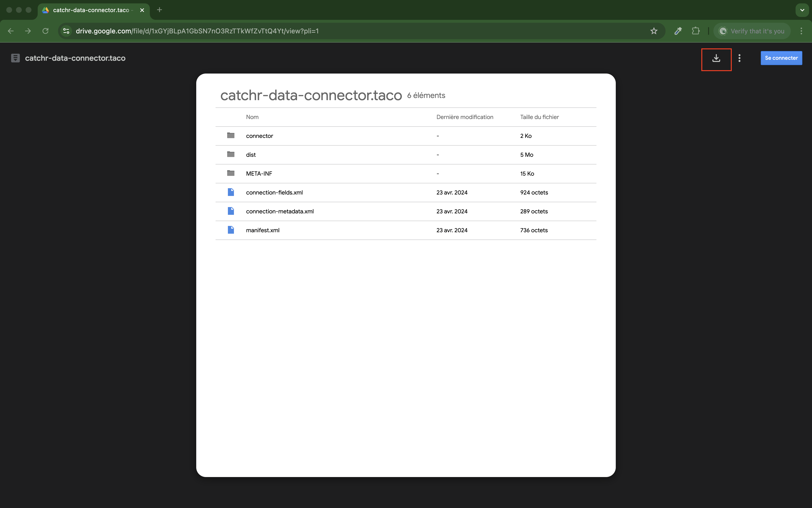Click the connector folder icon

pyautogui.click(x=231, y=135)
